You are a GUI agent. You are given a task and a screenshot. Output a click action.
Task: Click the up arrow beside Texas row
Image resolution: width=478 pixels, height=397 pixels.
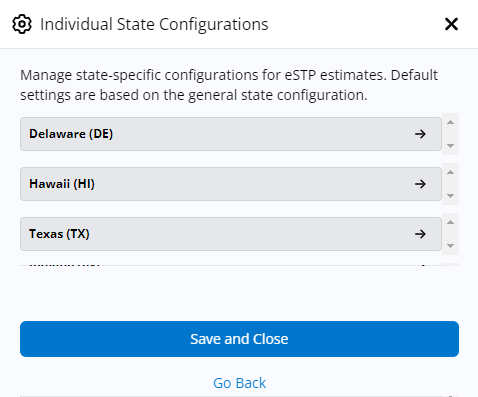coord(451,222)
